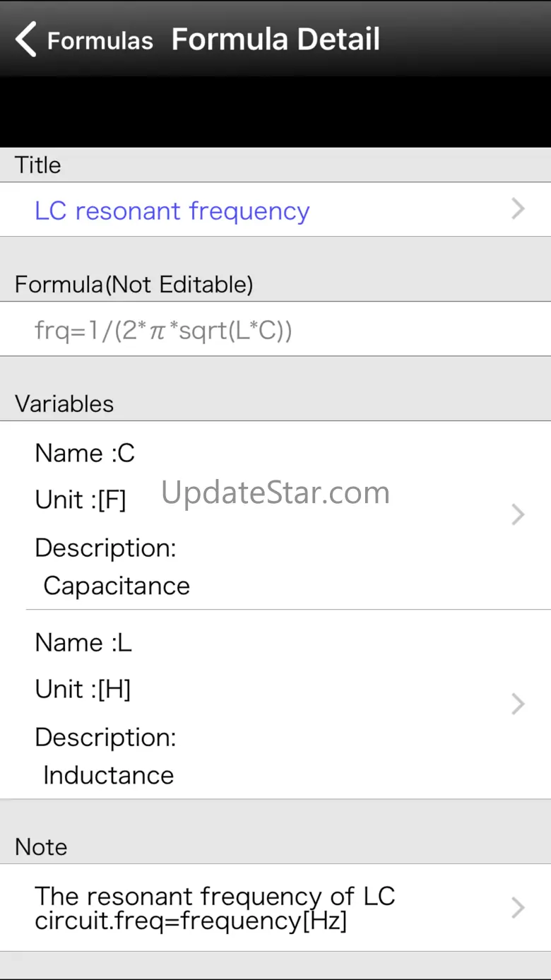Screen dimensions: 551x980
Task: Click the Variables section header
Action: click(x=64, y=403)
